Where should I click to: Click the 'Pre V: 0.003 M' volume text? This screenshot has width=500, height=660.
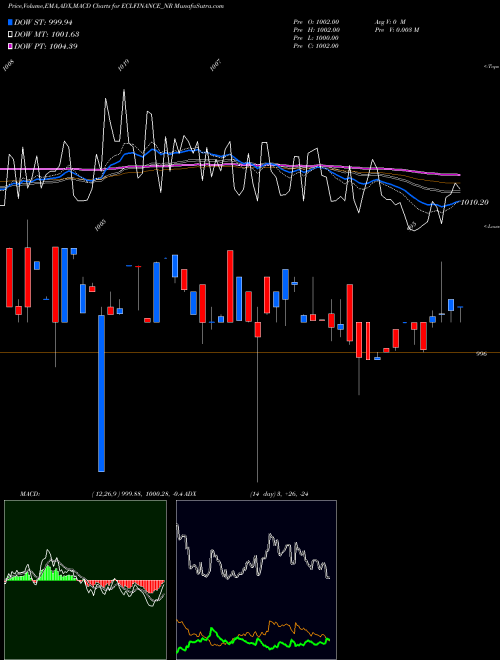pyautogui.click(x=397, y=30)
